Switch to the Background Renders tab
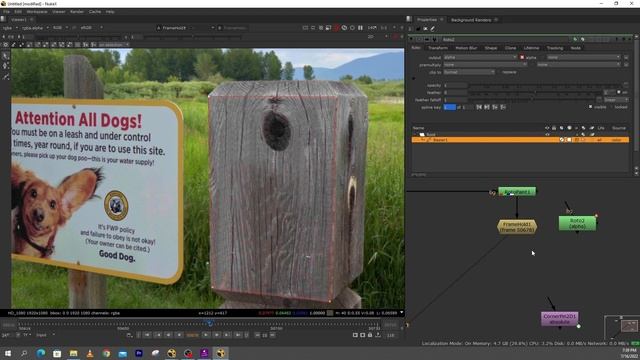 [471, 20]
